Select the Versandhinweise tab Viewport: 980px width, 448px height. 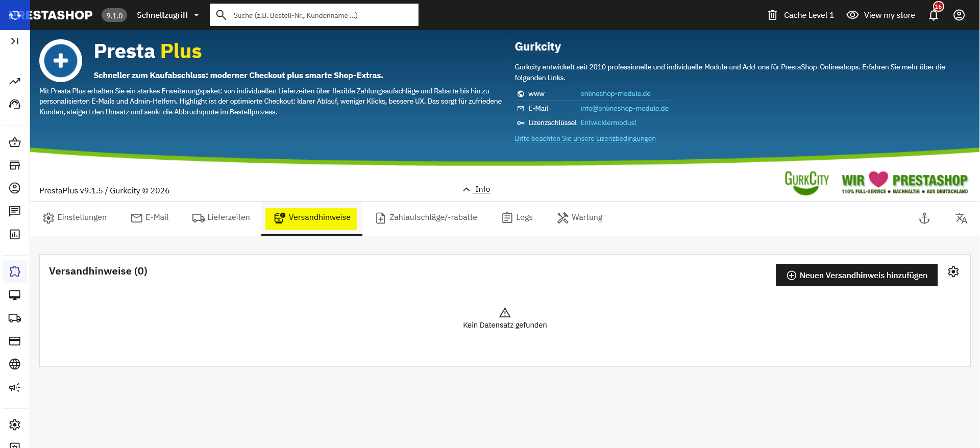(312, 218)
